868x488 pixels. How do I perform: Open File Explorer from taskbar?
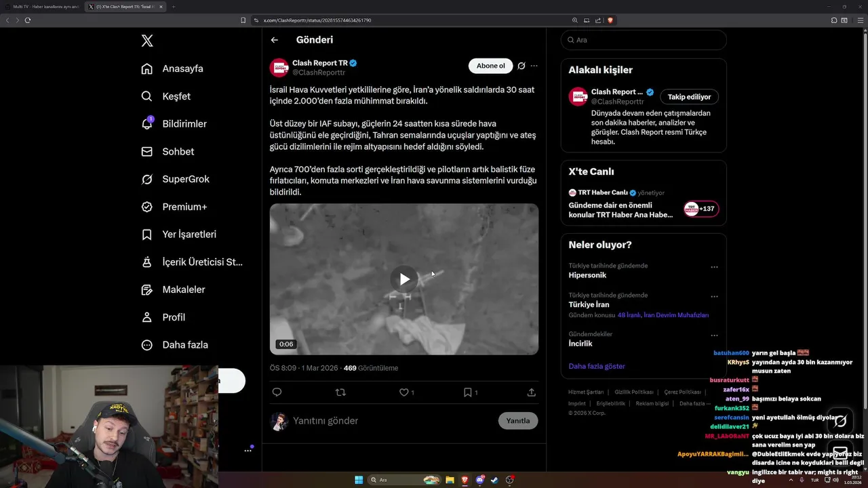[450, 480]
